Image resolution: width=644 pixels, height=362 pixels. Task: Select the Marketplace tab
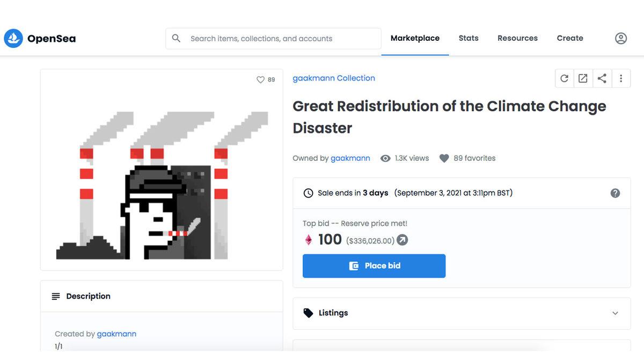(x=415, y=38)
